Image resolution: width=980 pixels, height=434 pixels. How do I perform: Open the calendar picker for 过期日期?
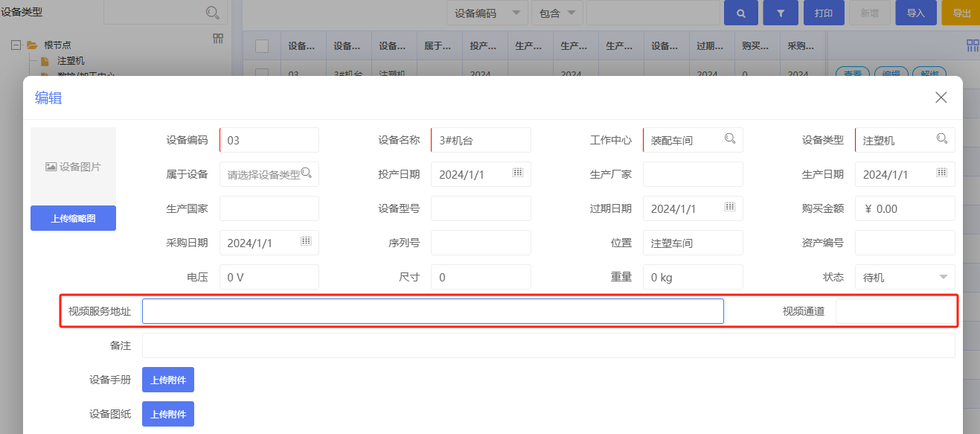click(730, 207)
